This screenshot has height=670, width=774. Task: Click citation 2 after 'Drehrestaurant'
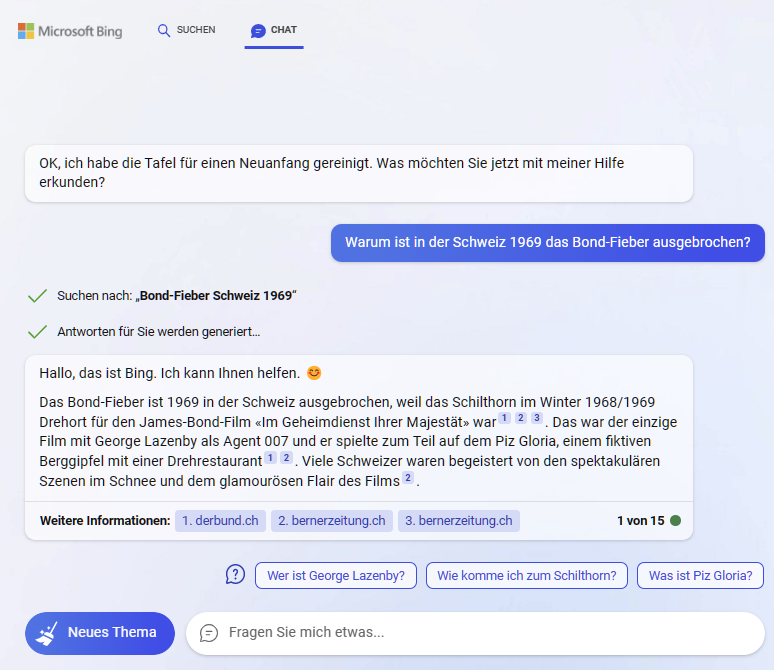tap(286, 458)
